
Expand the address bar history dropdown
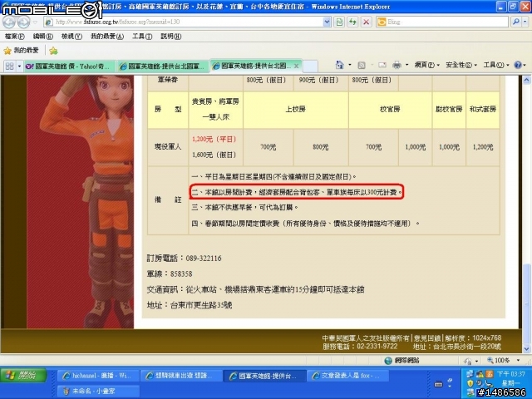click(327, 22)
